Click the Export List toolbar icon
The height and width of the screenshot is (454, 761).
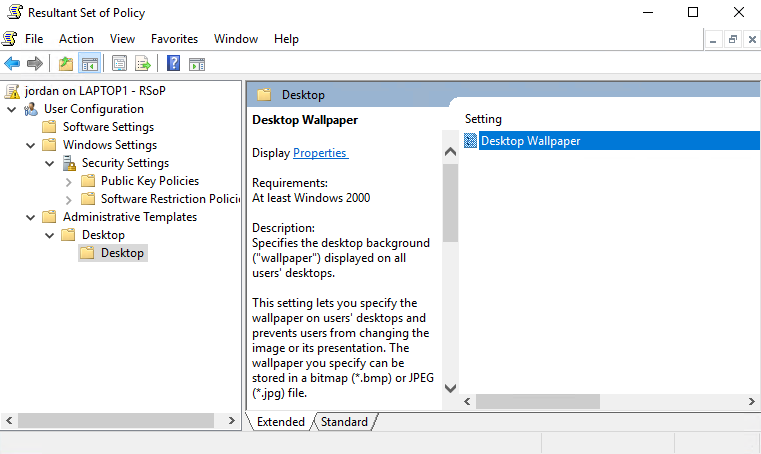click(143, 64)
